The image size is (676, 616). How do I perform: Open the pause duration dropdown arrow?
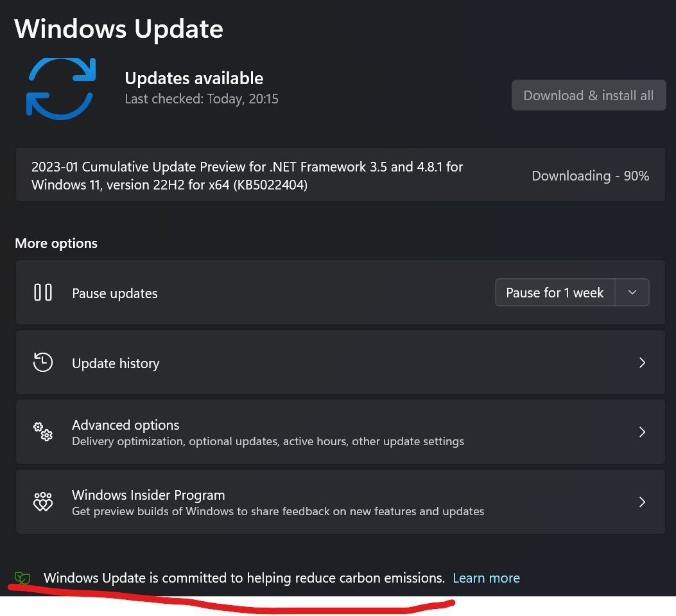pos(632,292)
